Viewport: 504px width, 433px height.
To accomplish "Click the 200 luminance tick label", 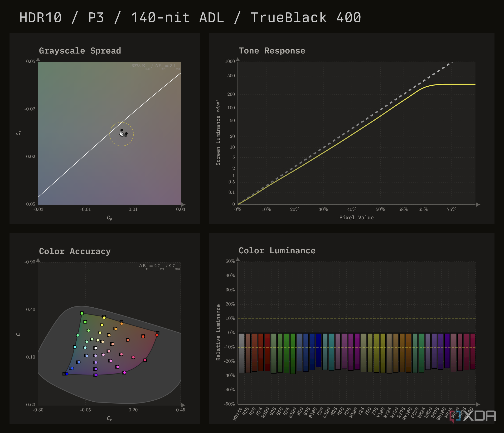I will [x=231, y=94].
